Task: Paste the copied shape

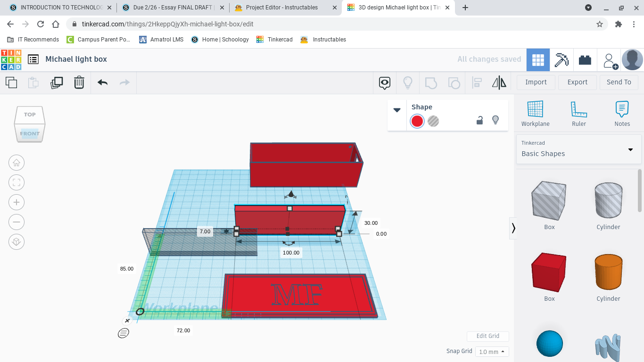Action: pos(33,82)
